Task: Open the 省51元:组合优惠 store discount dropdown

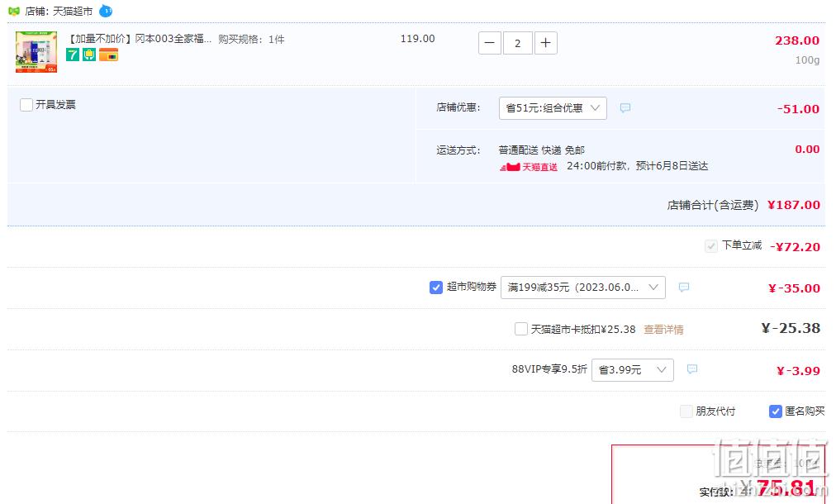Action: coord(553,108)
